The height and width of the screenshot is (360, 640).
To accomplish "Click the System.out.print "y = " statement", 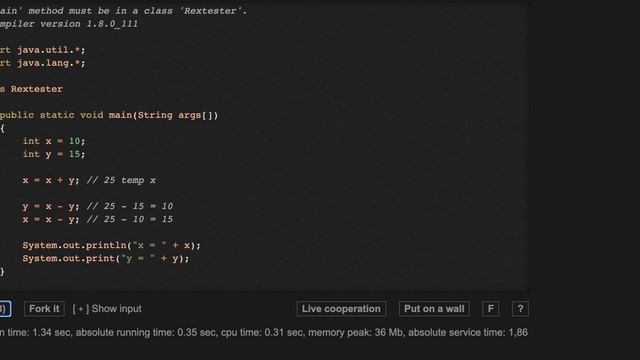I will point(106,258).
